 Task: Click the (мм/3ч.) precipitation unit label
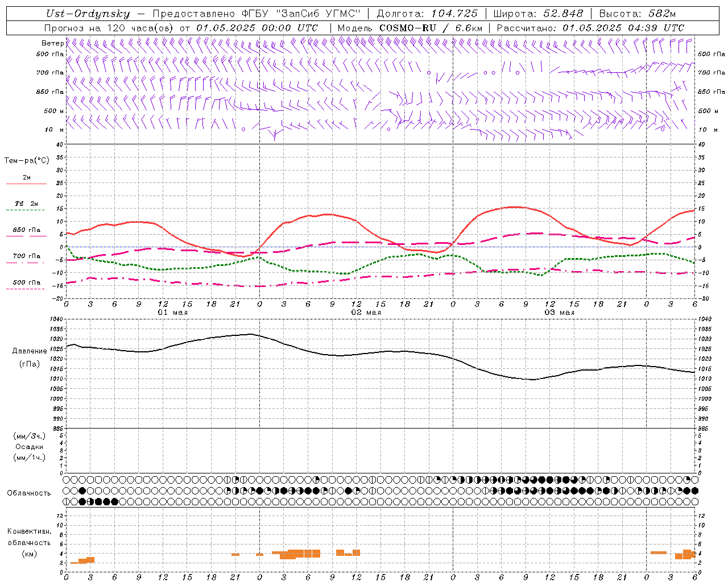(x=30, y=436)
